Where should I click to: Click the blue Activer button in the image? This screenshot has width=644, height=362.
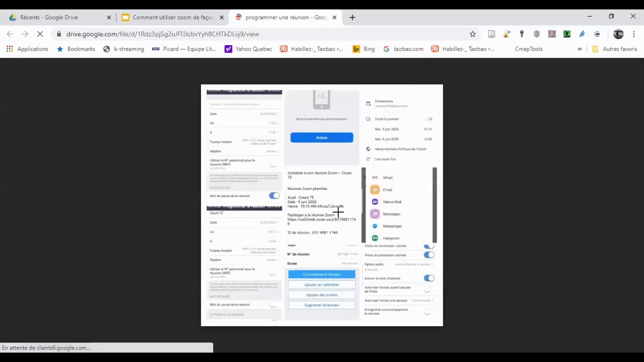tap(321, 137)
